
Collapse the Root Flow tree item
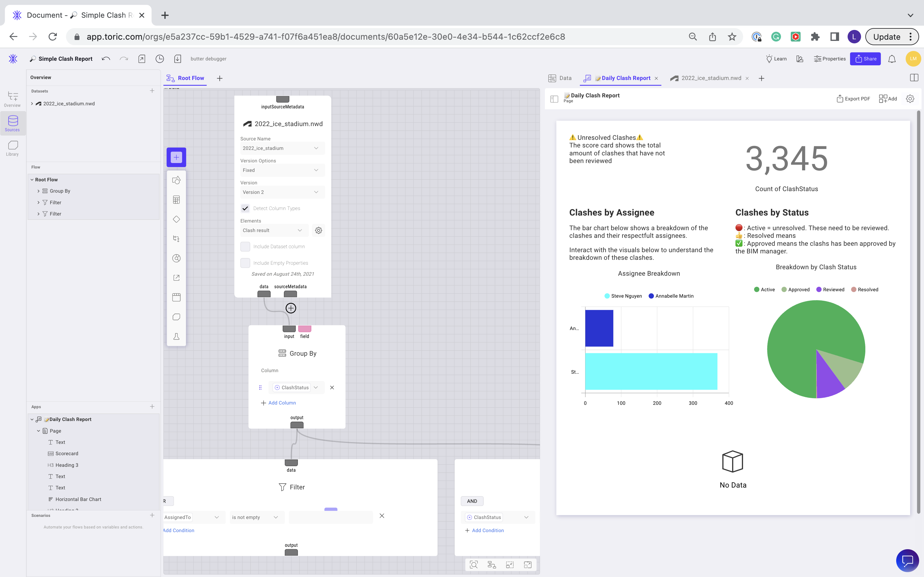tap(32, 180)
